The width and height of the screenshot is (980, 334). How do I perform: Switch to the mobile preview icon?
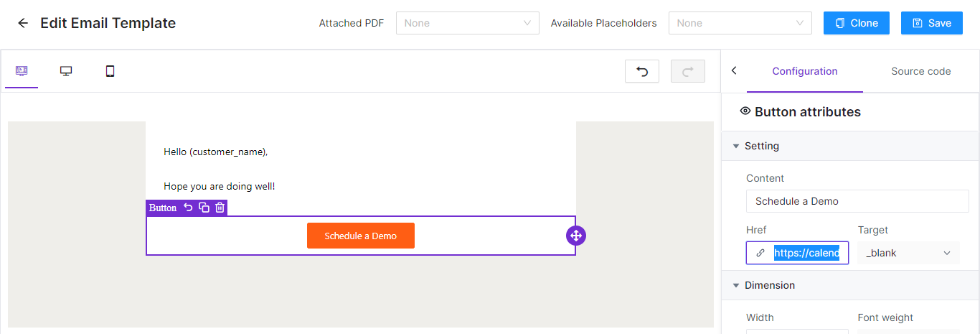click(x=110, y=71)
